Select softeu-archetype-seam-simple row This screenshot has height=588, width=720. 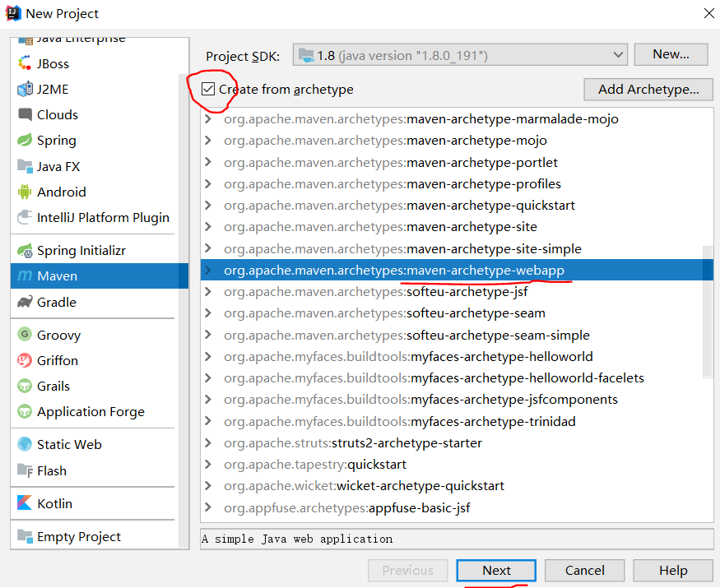[452, 335]
